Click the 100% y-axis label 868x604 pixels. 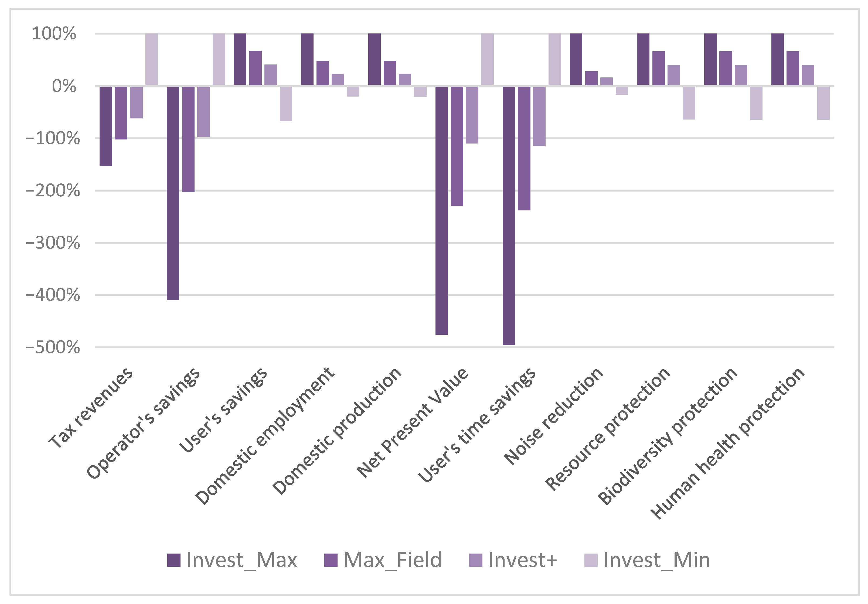point(54,34)
